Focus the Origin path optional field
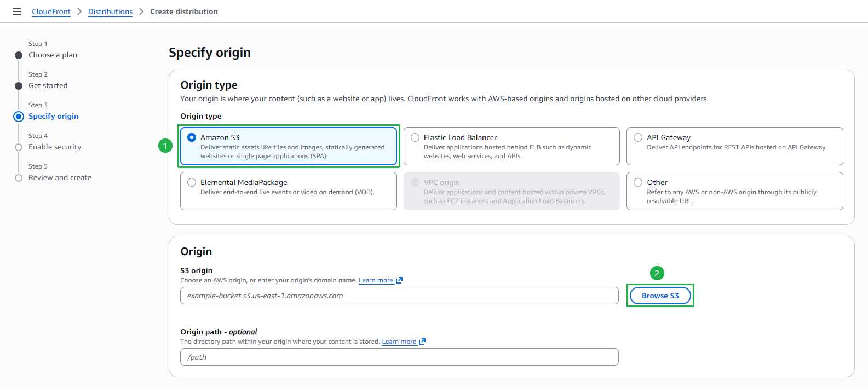The image size is (868, 387). pyautogui.click(x=399, y=357)
